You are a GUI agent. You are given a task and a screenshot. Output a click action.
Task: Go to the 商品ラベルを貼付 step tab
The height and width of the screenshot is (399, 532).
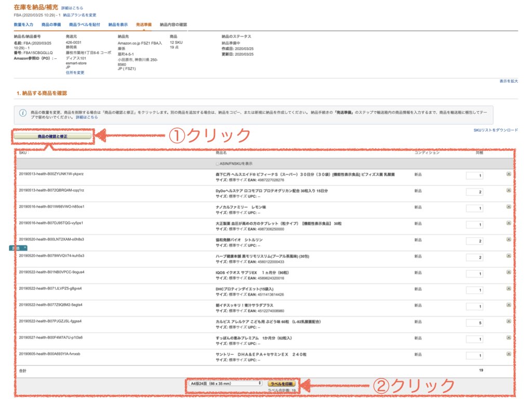(x=85, y=25)
